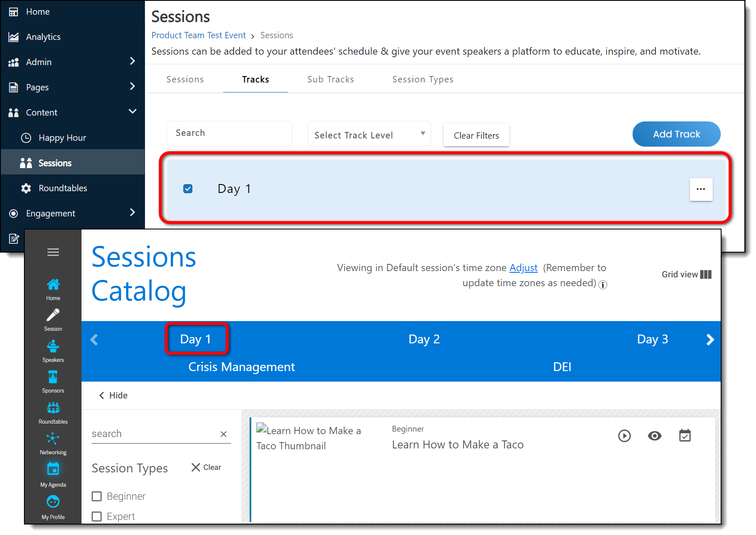This screenshot has width=756, height=535.
Task: Uncheck the Day 1 track checkbox
Action: point(188,189)
